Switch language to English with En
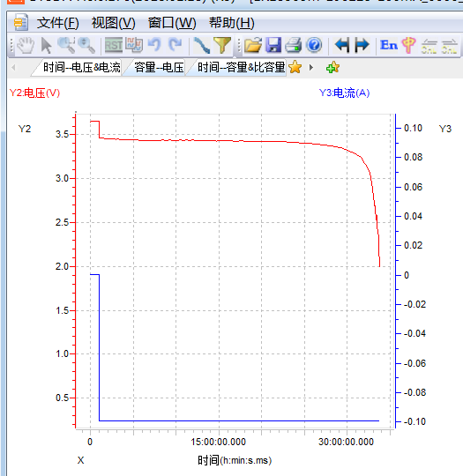Viewport: 463px width, 476px height. 389,45
